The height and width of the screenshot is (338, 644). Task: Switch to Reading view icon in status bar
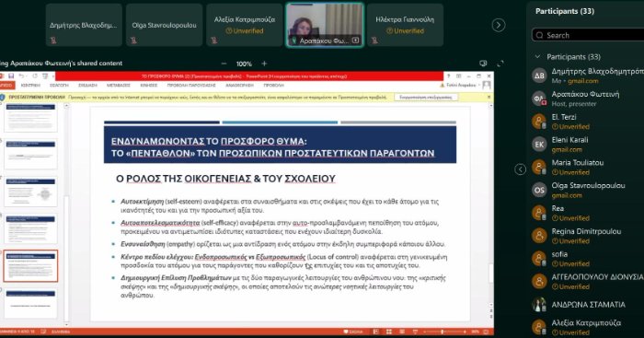[x=402, y=332]
